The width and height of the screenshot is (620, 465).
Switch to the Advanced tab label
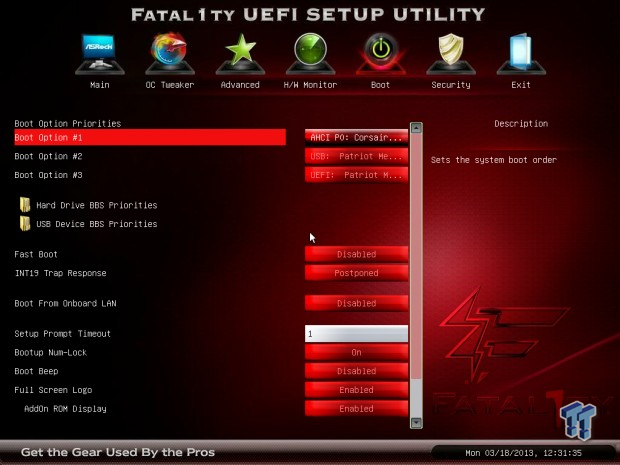click(x=240, y=85)
